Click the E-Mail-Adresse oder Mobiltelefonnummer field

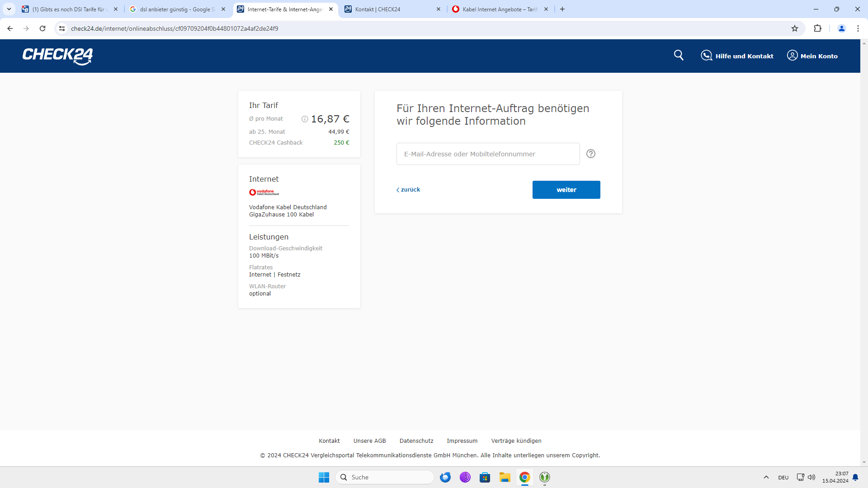coord(488,154)
